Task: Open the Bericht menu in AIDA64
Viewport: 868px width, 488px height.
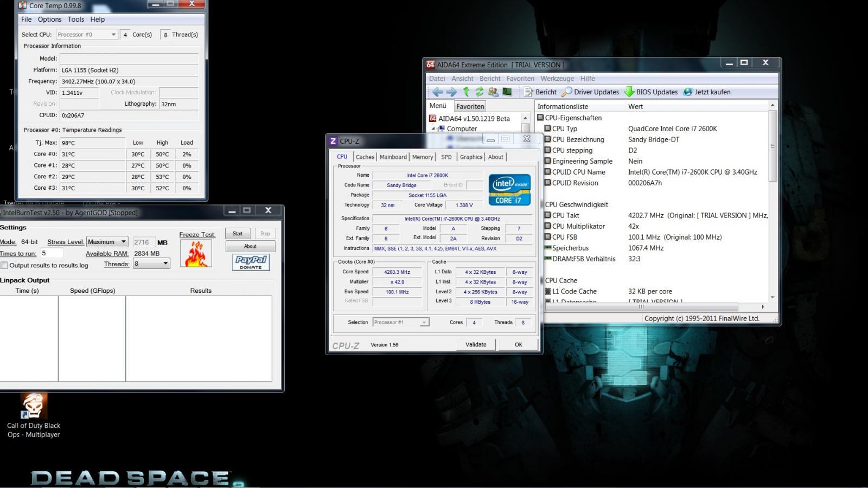Action: click(490, 78)
